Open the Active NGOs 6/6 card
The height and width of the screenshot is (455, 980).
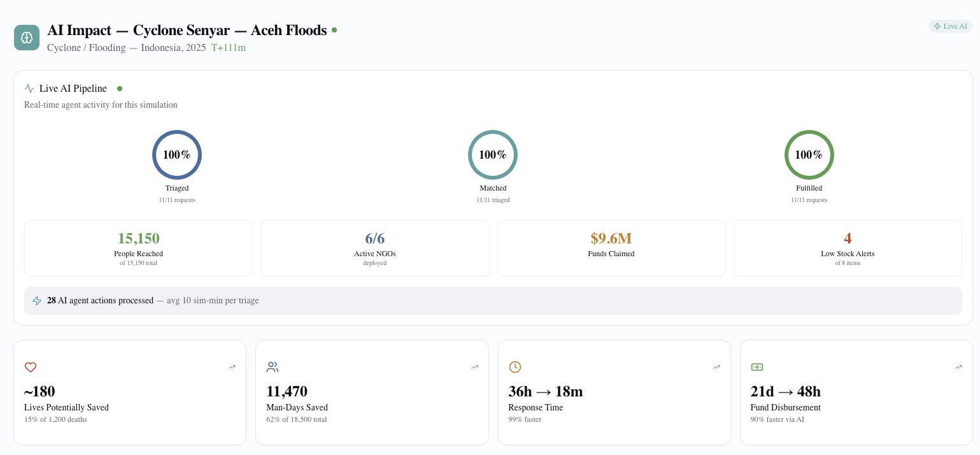(375, 248)
